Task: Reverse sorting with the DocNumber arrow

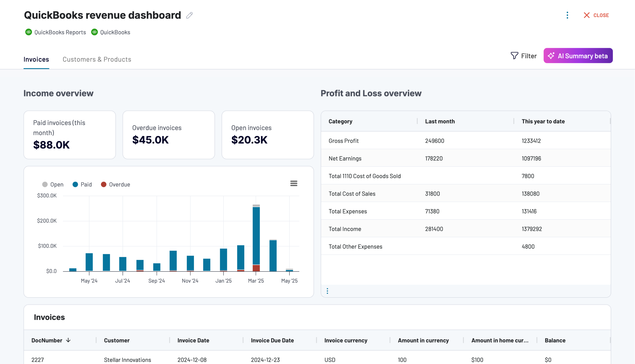Action: [x=68, y=340]
